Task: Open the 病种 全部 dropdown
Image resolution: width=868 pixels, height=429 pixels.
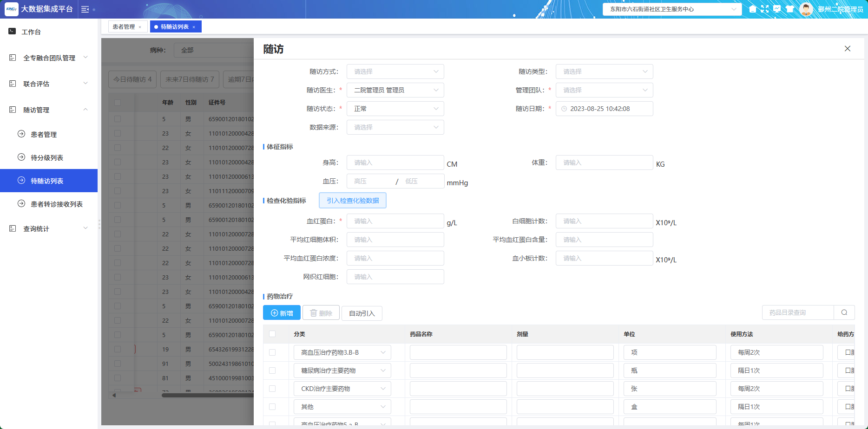Action: pyautogui.click(x=214, y=50)
